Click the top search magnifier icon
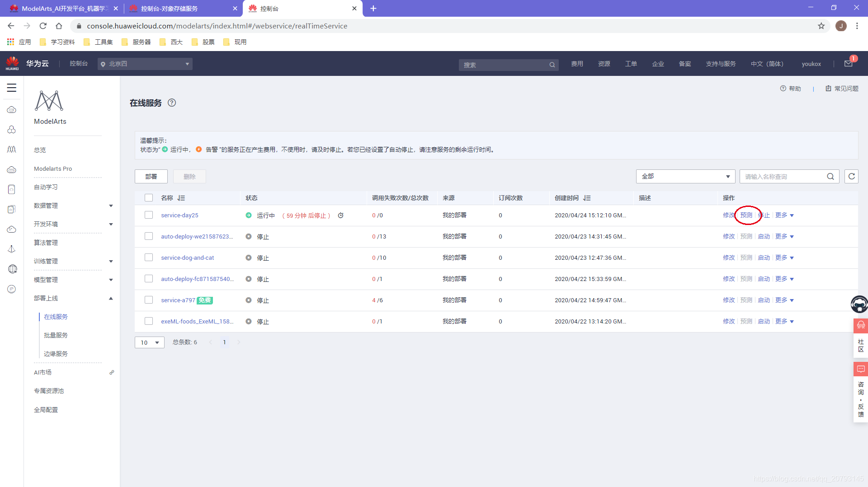This screenshot has height=487, width=868. tap(552, 65)
